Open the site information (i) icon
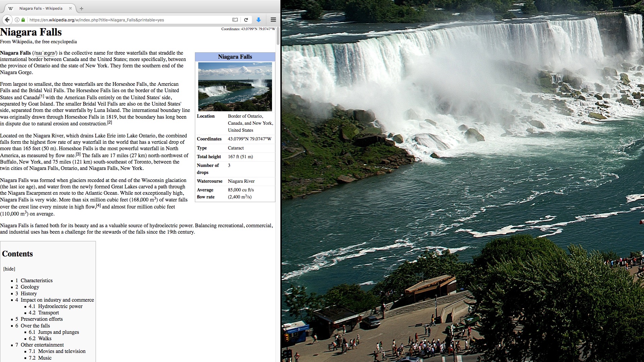 coord(17,20)
